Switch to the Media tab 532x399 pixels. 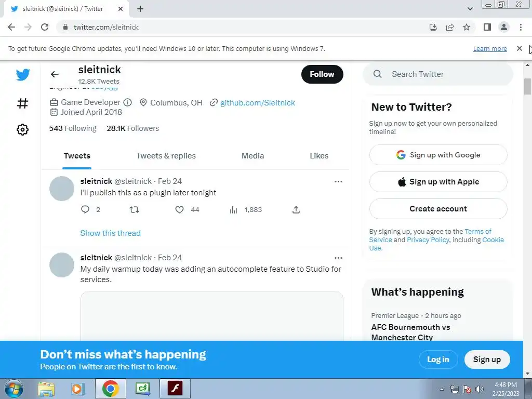coord(253,156)
